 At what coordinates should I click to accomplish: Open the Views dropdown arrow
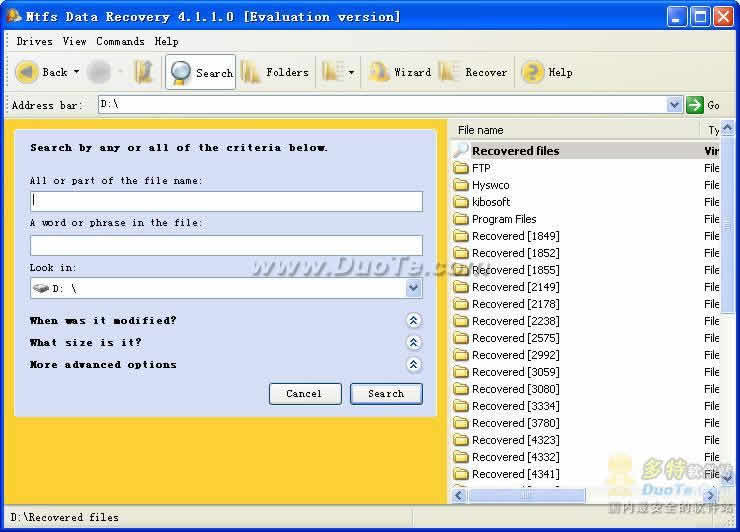tap(351, 72)
